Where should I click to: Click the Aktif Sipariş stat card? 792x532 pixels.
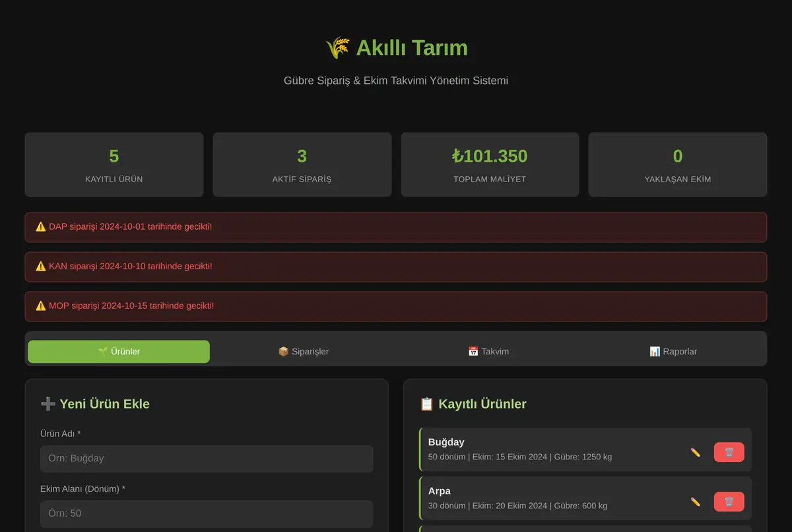(302, 164)
